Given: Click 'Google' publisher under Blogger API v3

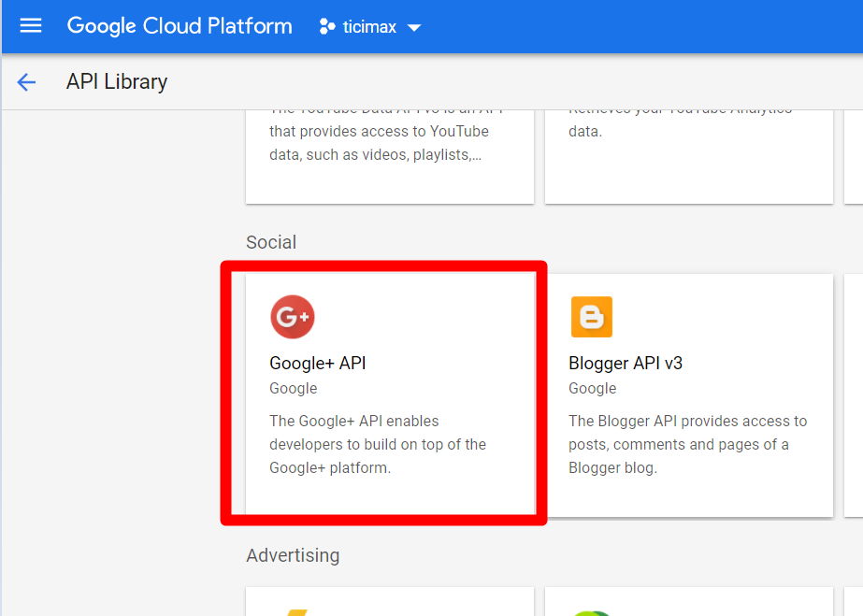Looking at the screenshot, I should [x=592, y=388].
